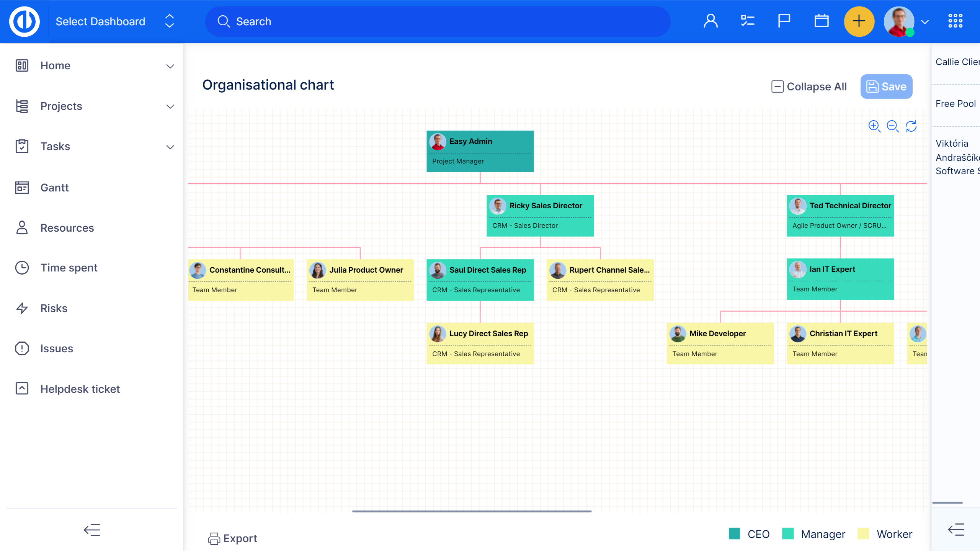Open the Gantt menu item

tap(54, 188)
